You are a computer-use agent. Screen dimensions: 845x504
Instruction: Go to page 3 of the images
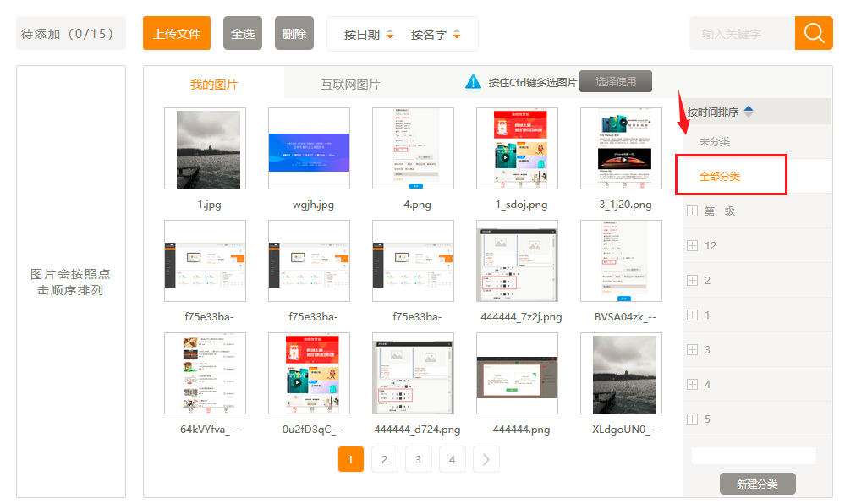418,459
